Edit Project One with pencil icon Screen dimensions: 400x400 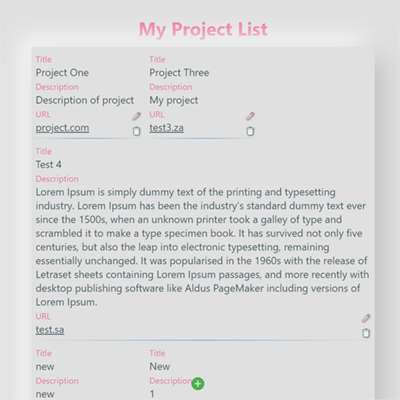pos(136,116)
